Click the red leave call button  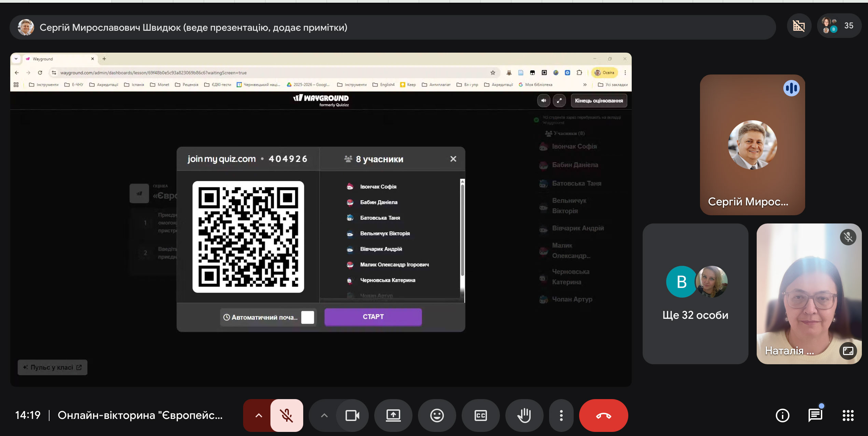pyautogui.click(x=603, y=415)
